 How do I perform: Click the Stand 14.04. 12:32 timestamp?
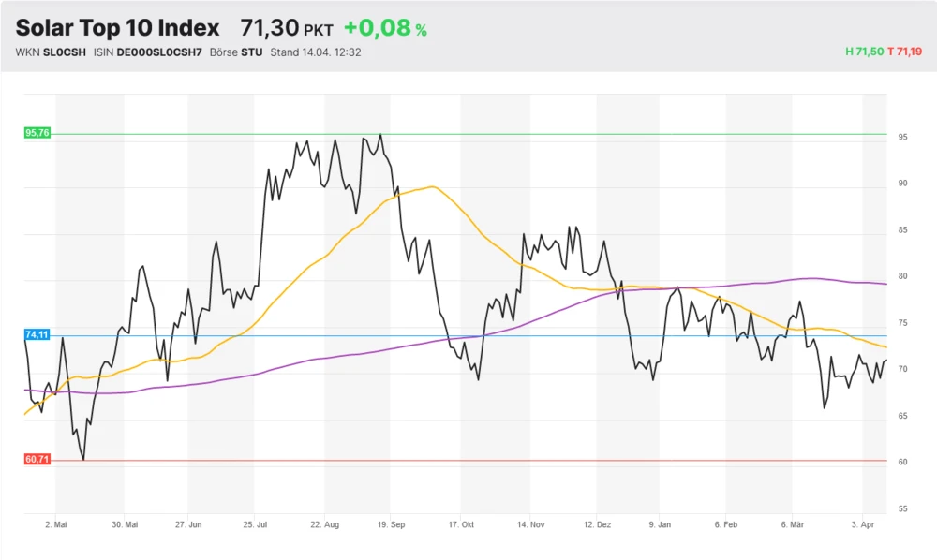click(316, 52)
